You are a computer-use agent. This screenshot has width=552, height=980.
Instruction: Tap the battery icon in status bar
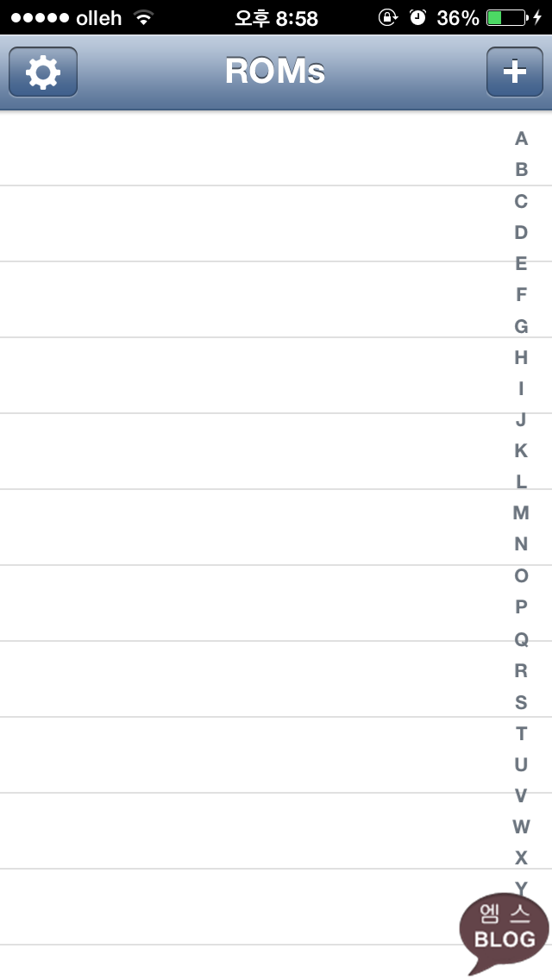pos(507,17)
